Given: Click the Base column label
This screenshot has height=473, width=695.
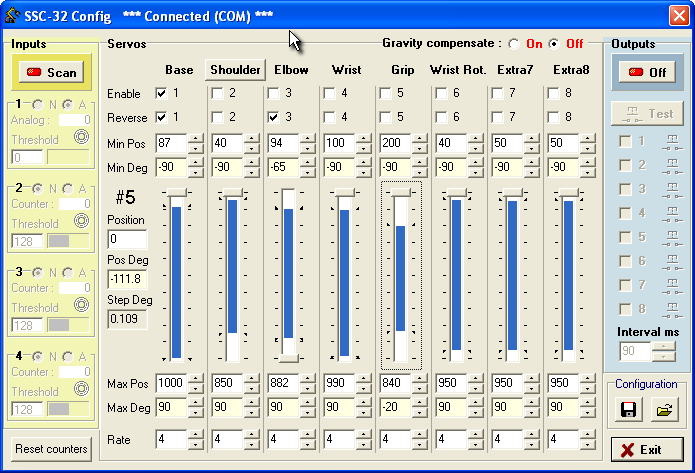Looking at the screenshot, I should click(x=179, y=70).
